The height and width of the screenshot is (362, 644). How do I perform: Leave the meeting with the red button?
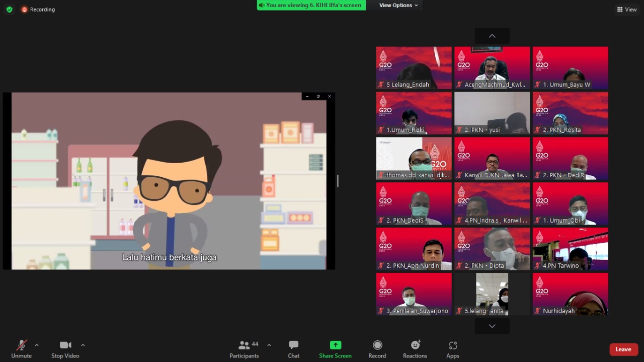point(623,349)
